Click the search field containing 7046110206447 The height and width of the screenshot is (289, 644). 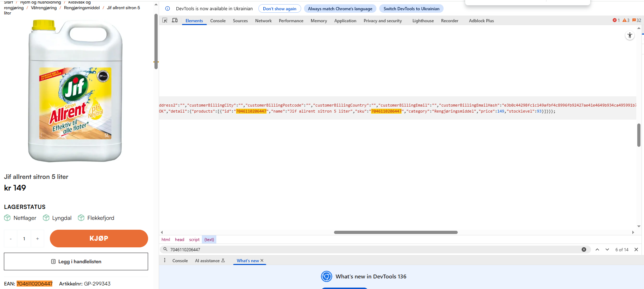375,249
